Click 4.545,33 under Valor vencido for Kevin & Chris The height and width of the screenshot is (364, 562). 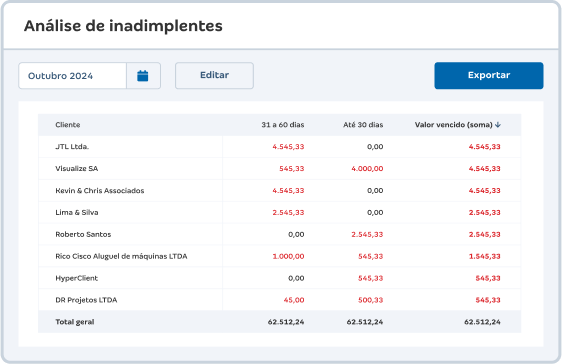(x=485, y=191)
